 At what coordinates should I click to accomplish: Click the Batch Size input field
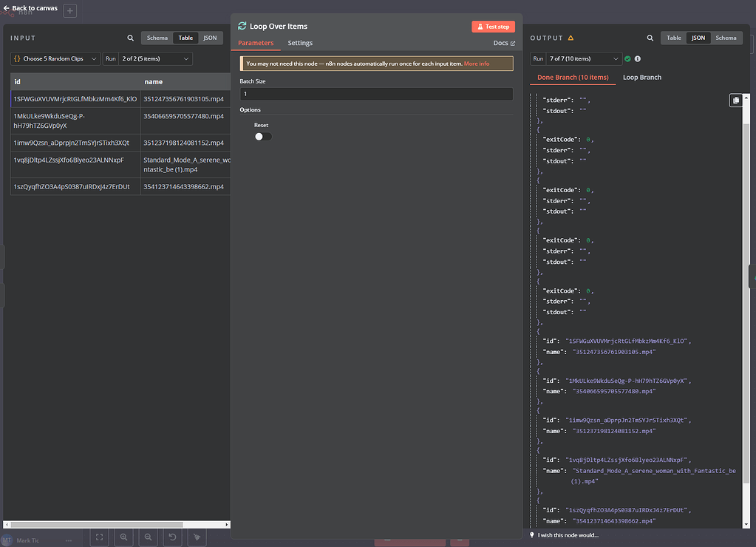click(376, 94)
